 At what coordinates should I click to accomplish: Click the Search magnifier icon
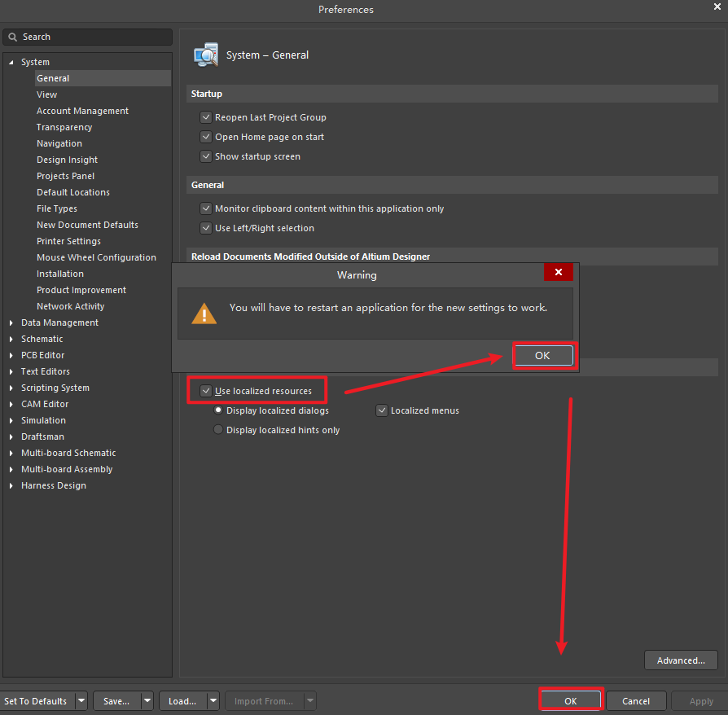pos(13,37)
